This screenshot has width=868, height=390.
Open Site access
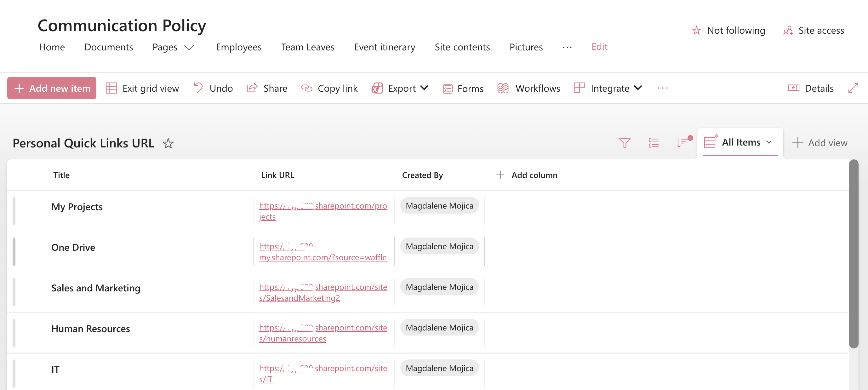click(x=814, y=31)
